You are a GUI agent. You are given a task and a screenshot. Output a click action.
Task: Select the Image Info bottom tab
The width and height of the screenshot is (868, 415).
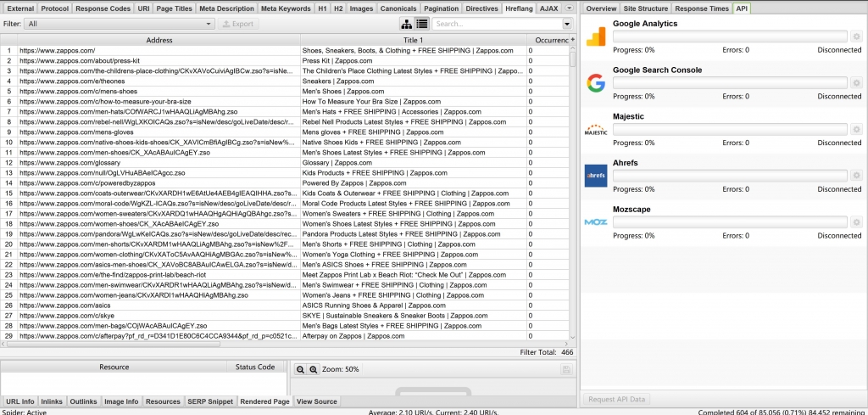(x=121, y=401)
